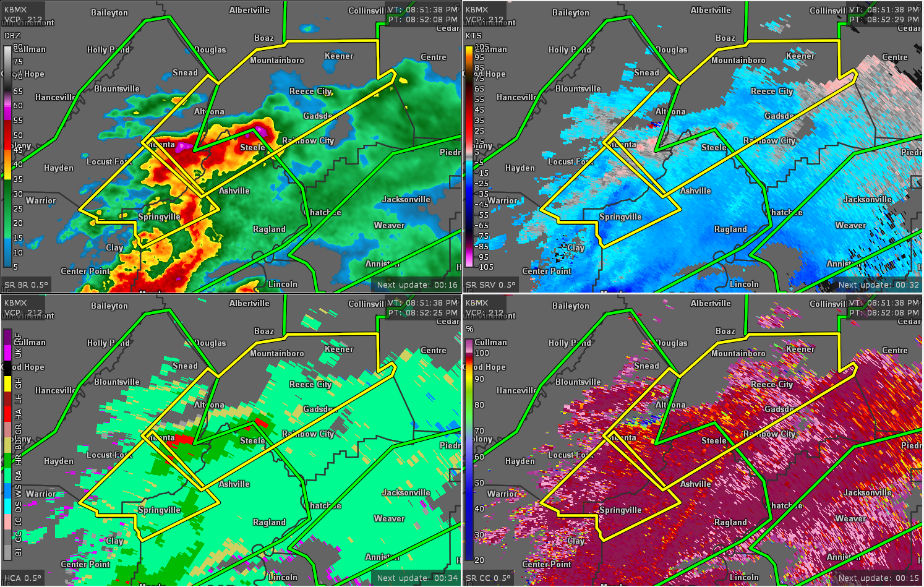Click Lincoln label in HCA panel

tap(283, 577)
